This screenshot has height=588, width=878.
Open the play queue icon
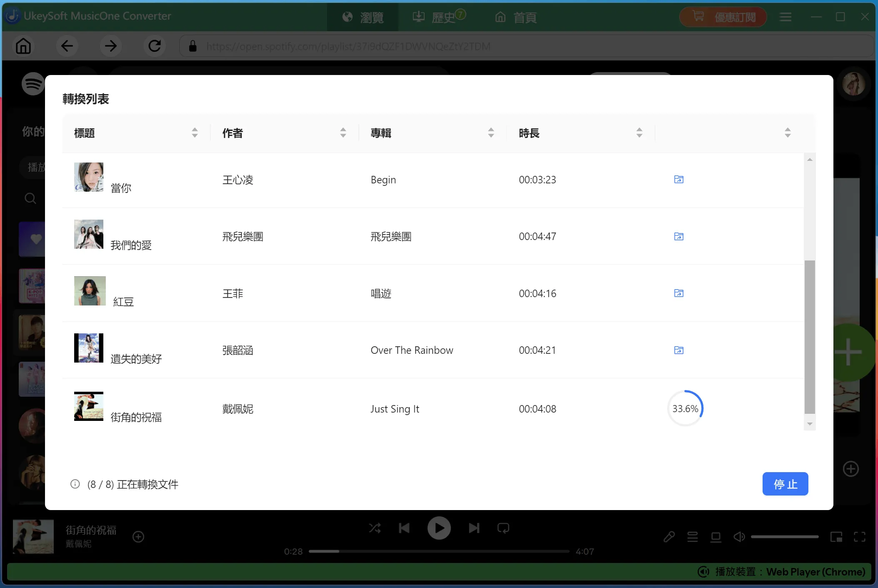[693, 537]
